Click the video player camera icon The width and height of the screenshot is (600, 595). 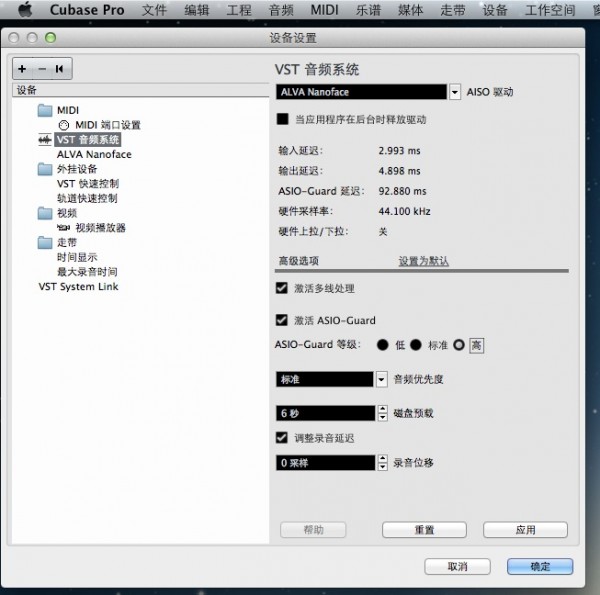point(64,228)
